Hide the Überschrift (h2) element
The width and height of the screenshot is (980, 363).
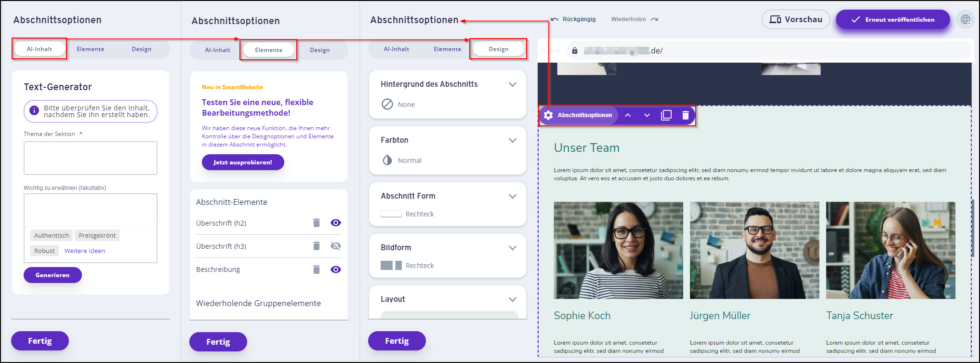(x=336, y=223)
